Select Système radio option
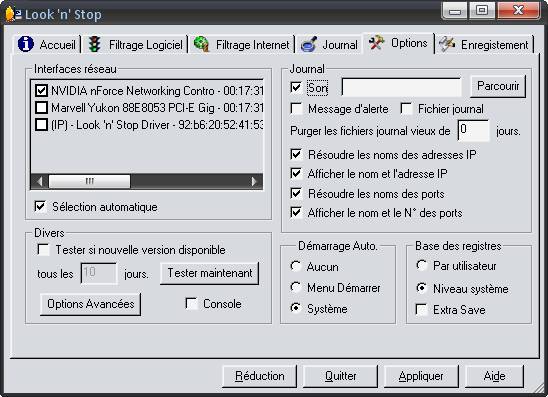 tap(296, 308)
